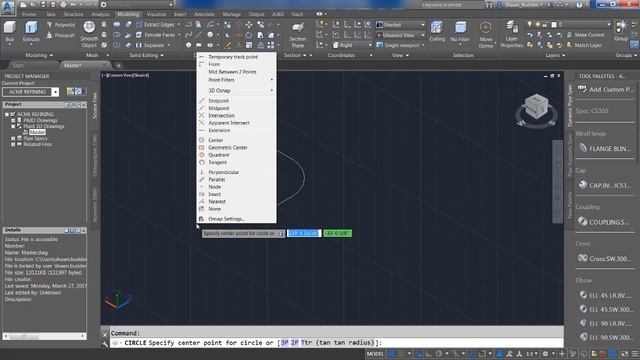Image resolution: width=640 pixels, height=360 pixels.
Task: Open the Right UCS dropdown
Action: 352,45
